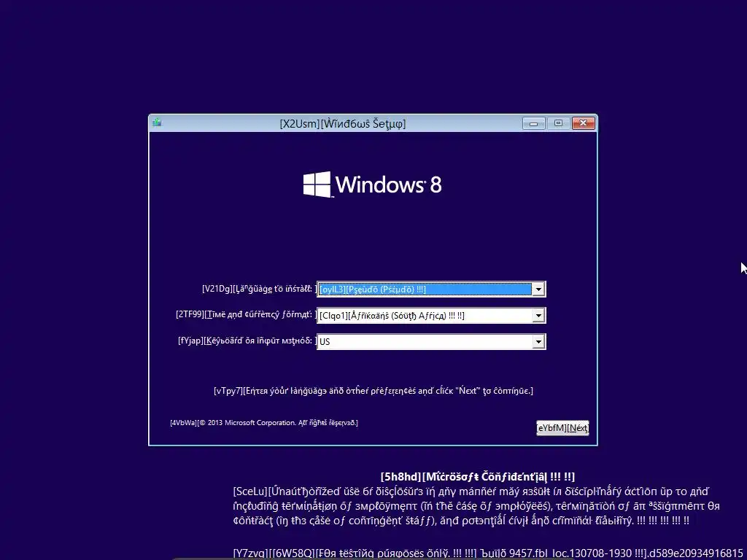Viewport: 747px width, 560px height.
Task: Open the Keyboard or input method dropdown arrow
Action: (x=538, y=341)
